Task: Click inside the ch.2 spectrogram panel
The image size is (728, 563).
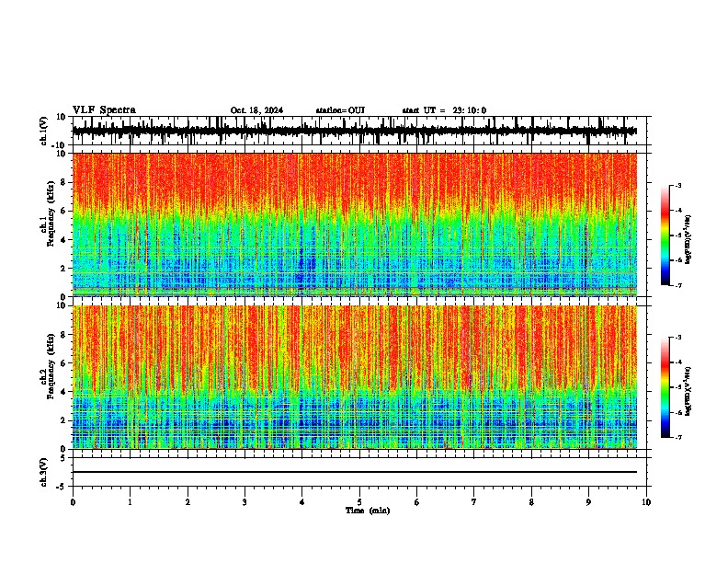Action: point(355,377)
